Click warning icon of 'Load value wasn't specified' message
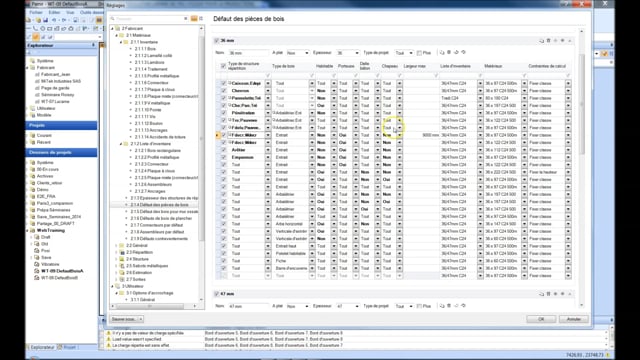 point(109,339)
